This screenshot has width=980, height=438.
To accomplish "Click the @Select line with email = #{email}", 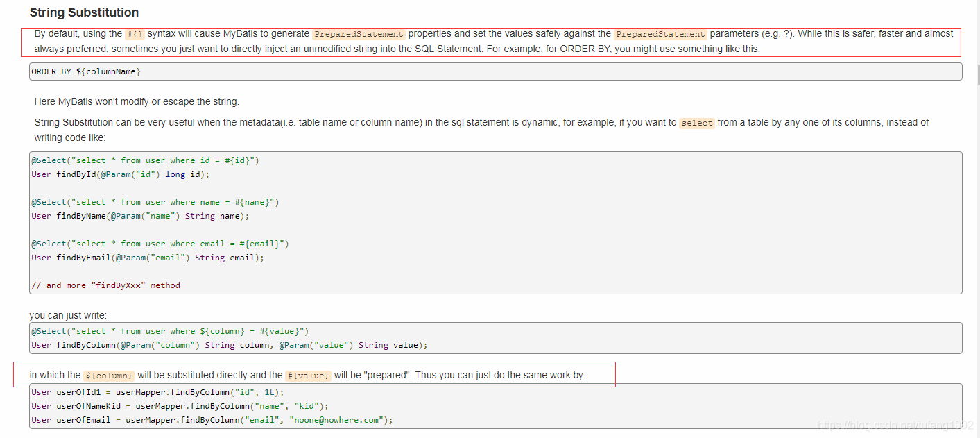I will [x=160, y=244].
